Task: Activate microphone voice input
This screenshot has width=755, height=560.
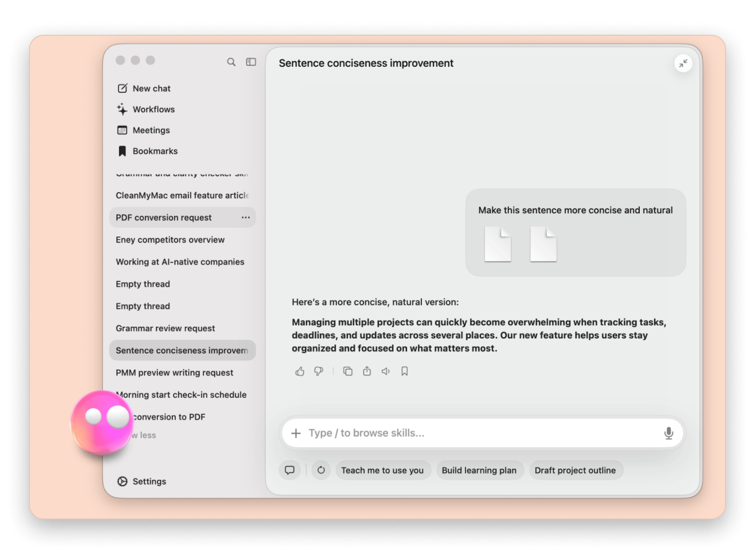Action: point(668,433)
